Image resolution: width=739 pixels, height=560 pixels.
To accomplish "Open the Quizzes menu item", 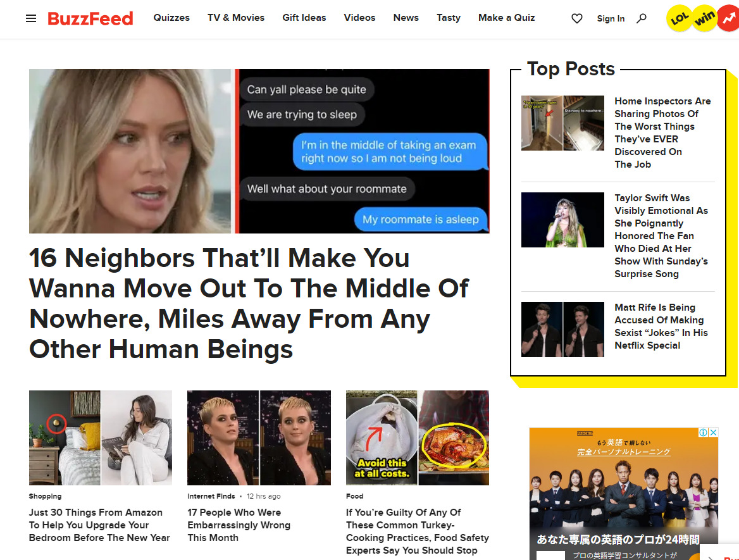I will coord(171,18).
